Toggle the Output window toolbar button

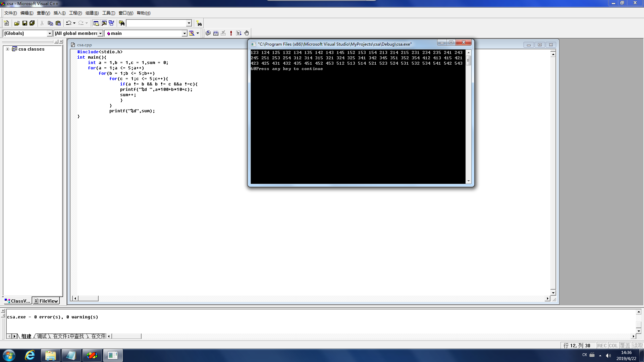tap(104, 23)
